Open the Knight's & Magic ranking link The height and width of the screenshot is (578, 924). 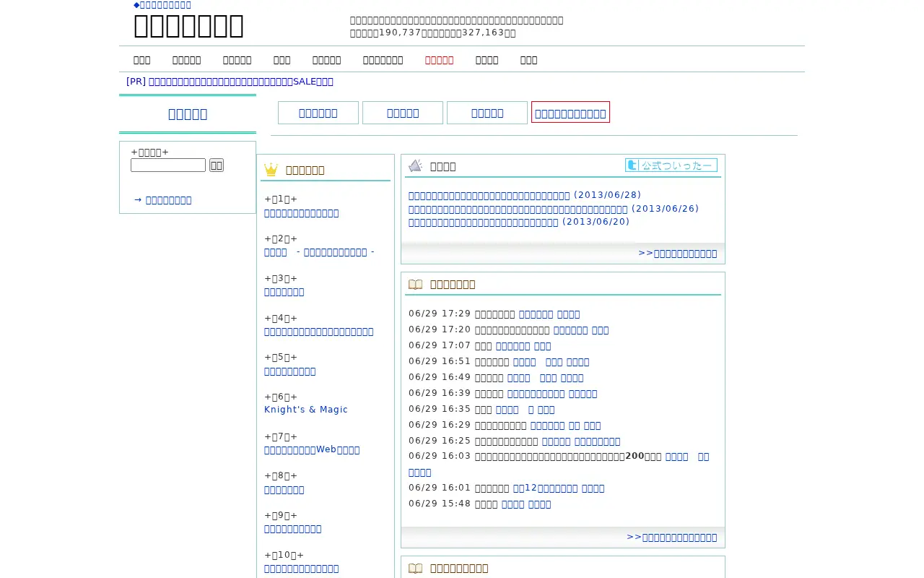point(306,410)
